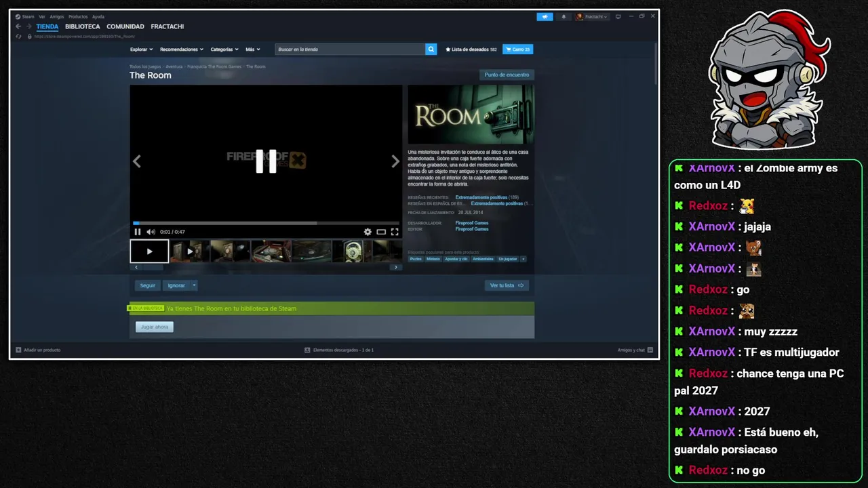868x488 pixels.
Task: Toggle theater mode for the trailer
Action: (x=381, y=232)
